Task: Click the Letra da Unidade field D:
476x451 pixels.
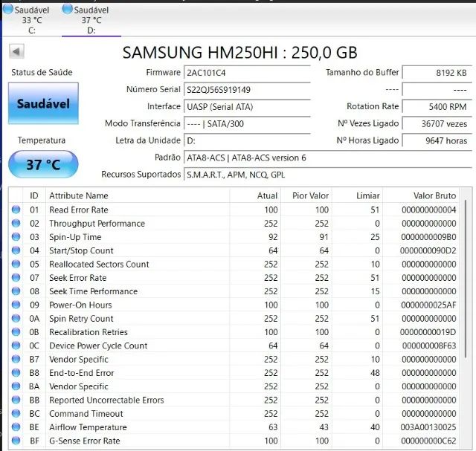Action: (247, 140)
